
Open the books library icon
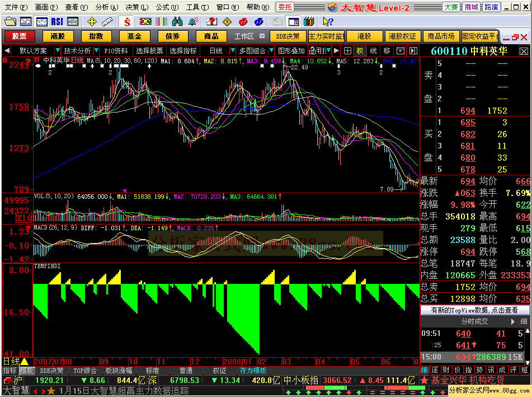pos(309,22)
